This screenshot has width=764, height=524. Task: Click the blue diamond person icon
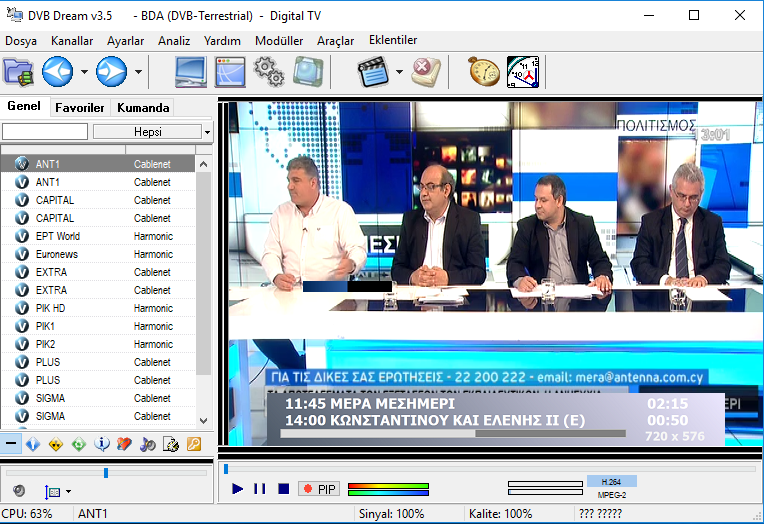tap(33, 444)
